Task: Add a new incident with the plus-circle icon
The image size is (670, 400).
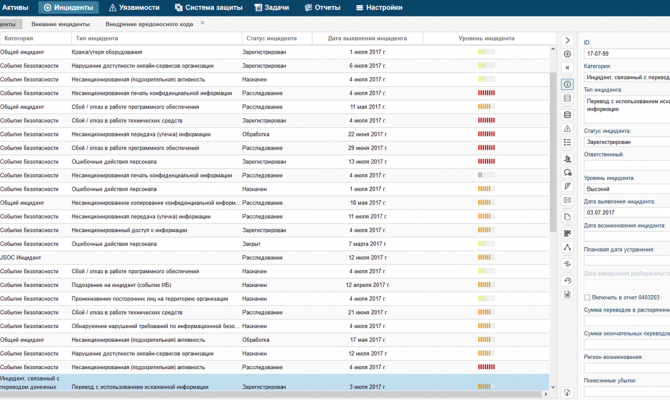Action: 567,54
